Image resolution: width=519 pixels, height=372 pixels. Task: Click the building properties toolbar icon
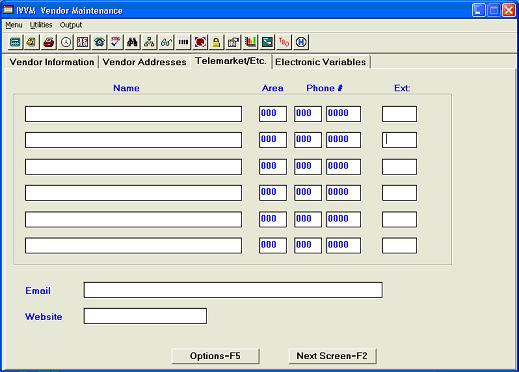point(233,42)
